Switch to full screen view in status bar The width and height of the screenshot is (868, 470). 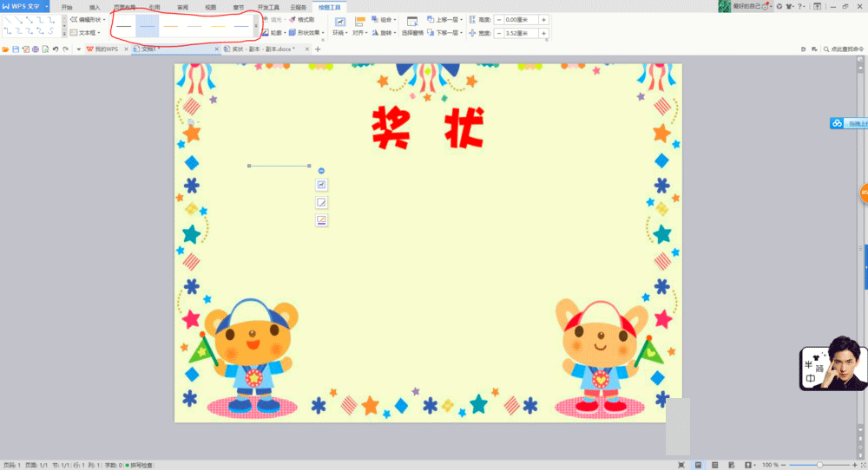(x=682, y=465)
